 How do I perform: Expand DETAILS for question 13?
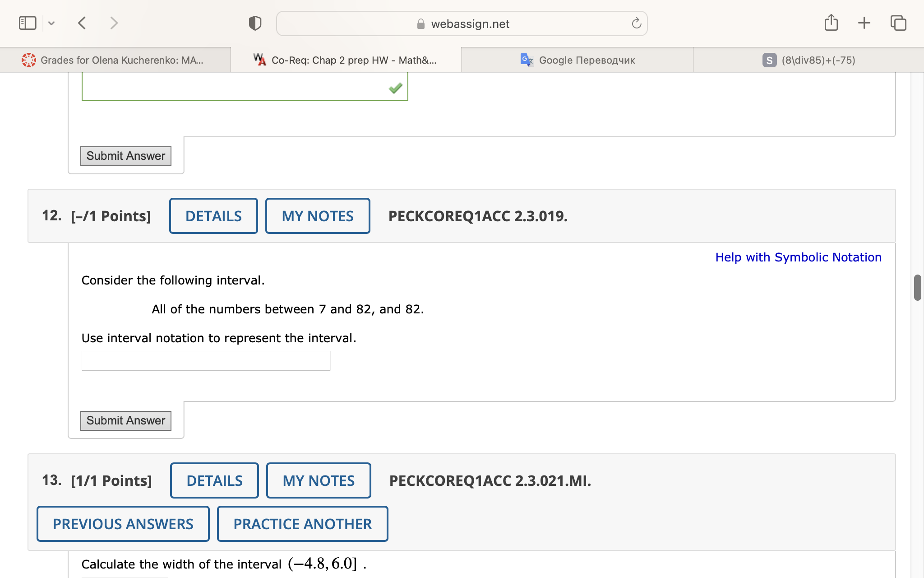coord(214,480)
